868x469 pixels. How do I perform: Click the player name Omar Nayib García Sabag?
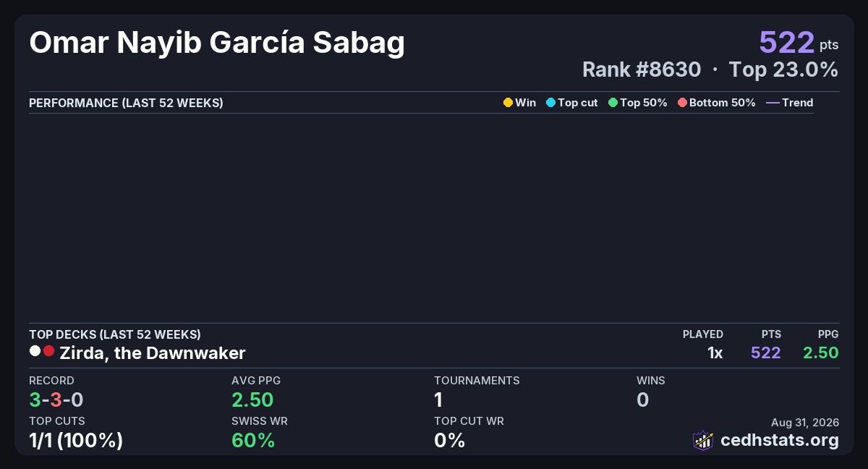[217, 43]
